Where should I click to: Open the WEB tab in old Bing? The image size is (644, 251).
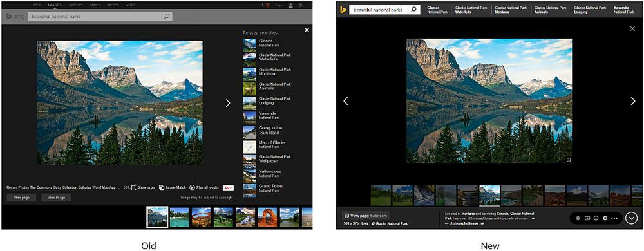pyautogui.click(x=36, y=5)
